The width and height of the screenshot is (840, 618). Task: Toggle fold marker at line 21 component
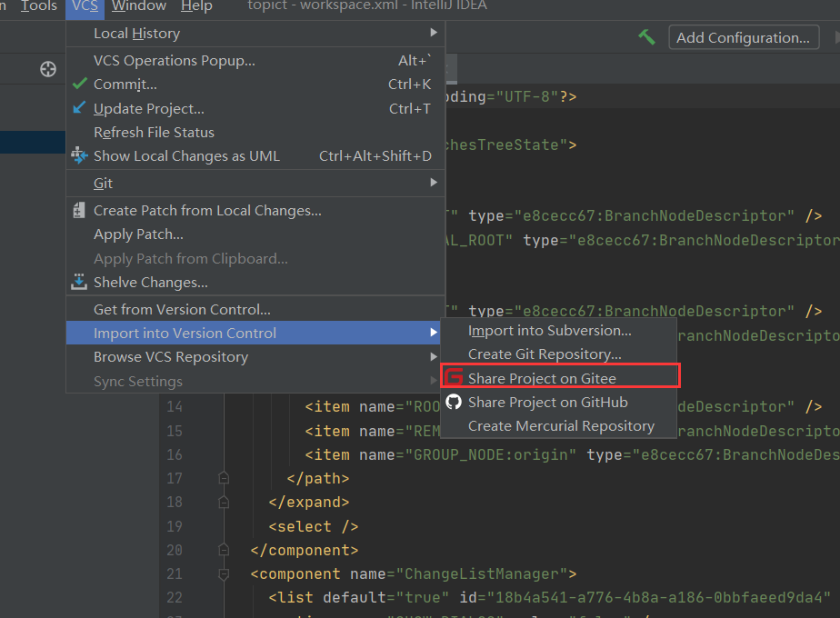[224, 574]
